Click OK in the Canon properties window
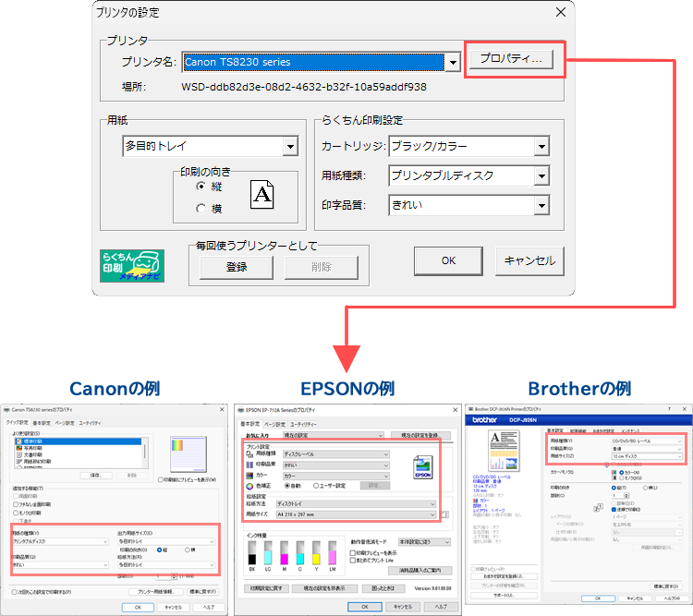 coord(138,607)
